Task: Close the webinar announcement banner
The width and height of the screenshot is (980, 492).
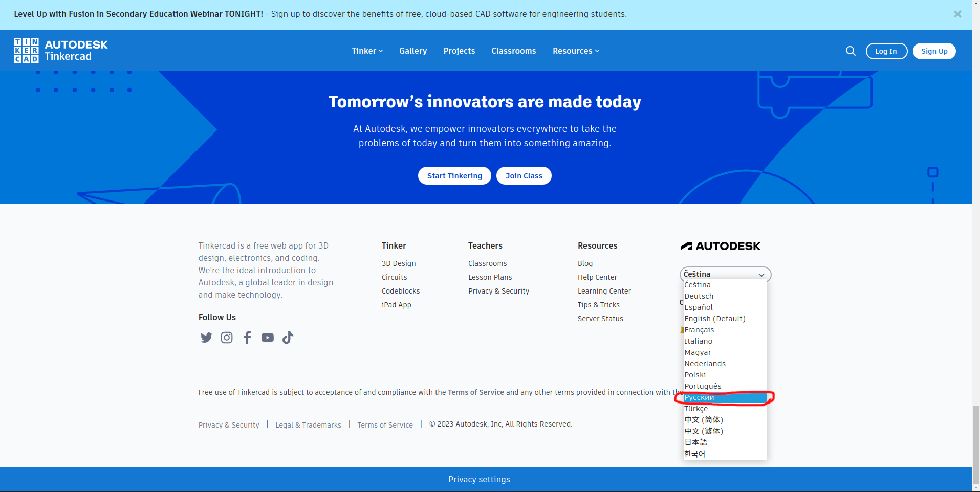Action: pos(957,14)
